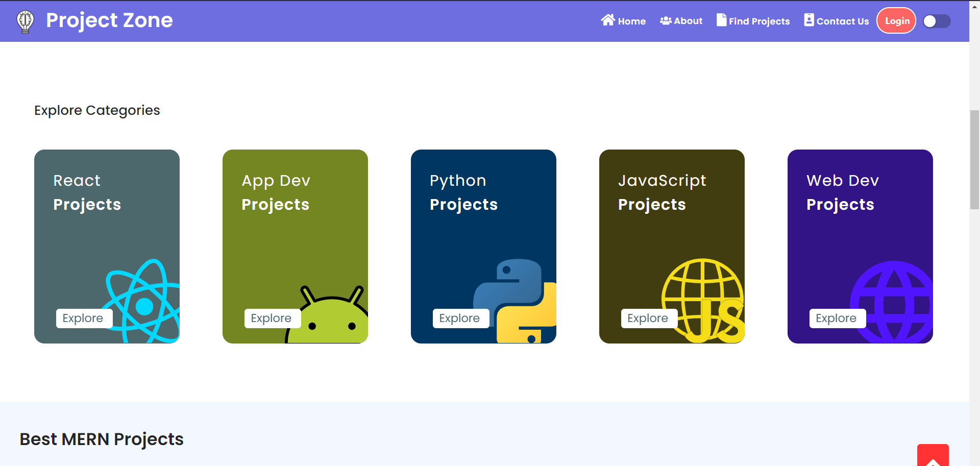Explore Web Dev Projects

pos(838,318)
